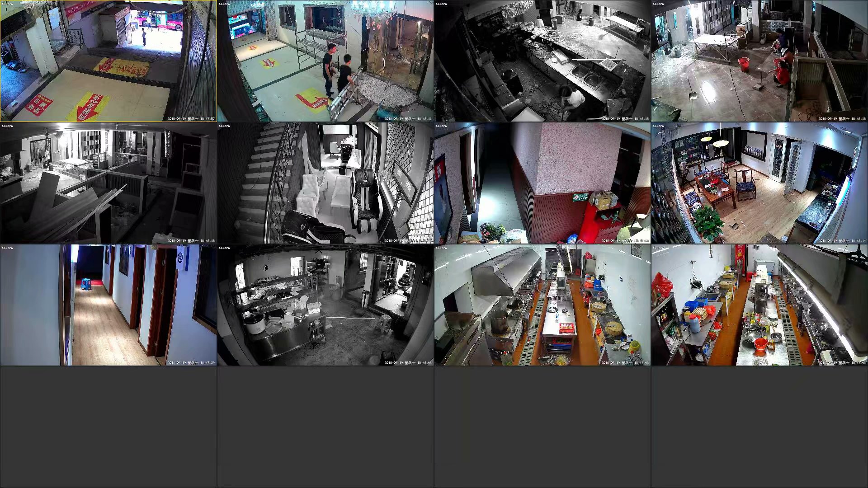
Task: Select grayscale feed with stacked wooden planks
Action: click(x=108, y=183)
